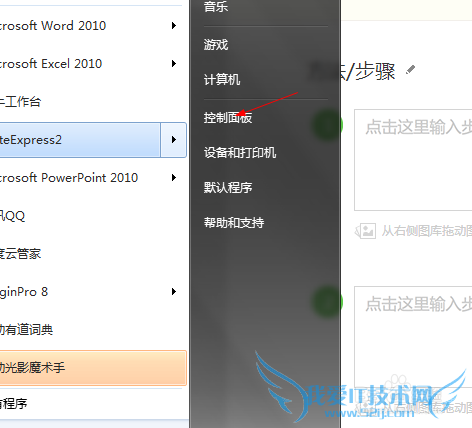Viewport: 472px width, 428px height.
Task: Open the 云管家 program entry
Action: (20, 254)
